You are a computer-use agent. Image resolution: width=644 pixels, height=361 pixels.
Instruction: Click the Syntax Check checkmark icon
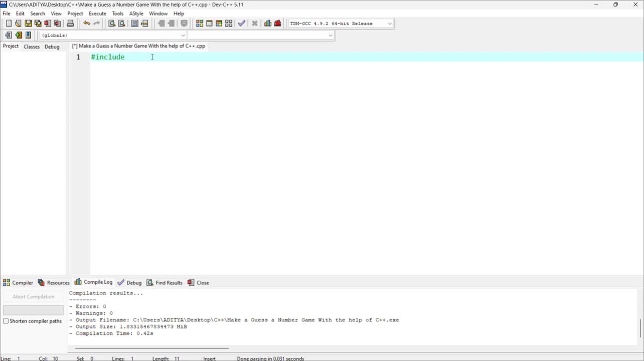point(242,24)
